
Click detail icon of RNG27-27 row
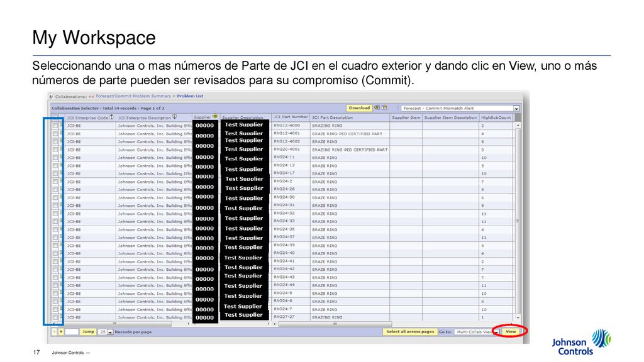coord(62,317)
